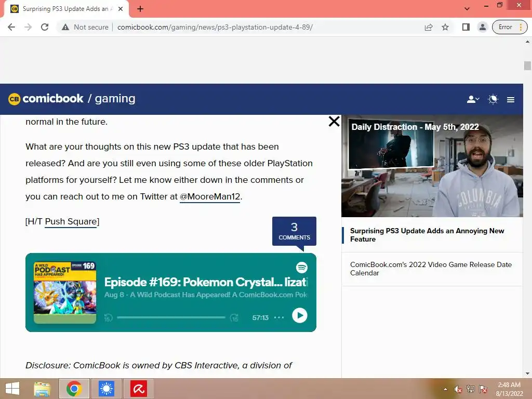Open File Explorer from taskbar
This screenshot has width=532, height=399.
42,389
